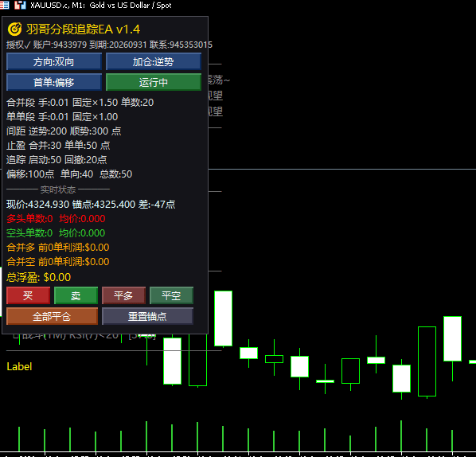Reset the anchor with 重置锚点
This screenshot has height=457, width=476.
[x=147, y=316]
